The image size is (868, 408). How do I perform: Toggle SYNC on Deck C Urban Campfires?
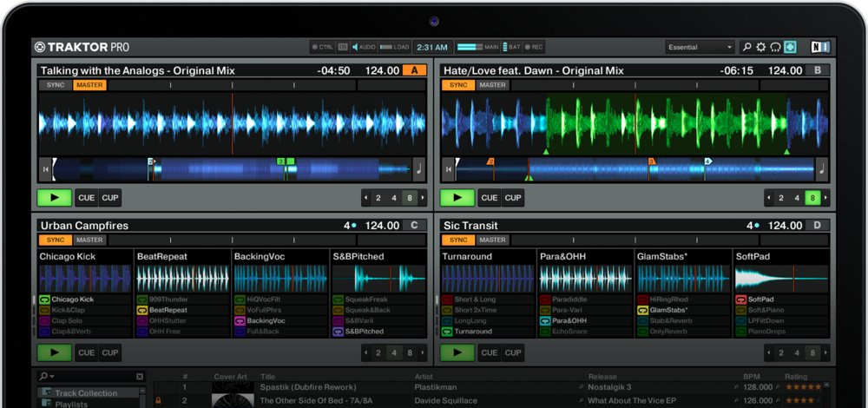click(56, 240)
